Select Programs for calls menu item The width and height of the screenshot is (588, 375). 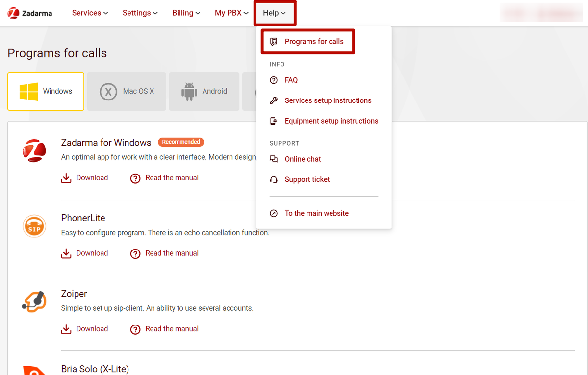pos(314,42)
